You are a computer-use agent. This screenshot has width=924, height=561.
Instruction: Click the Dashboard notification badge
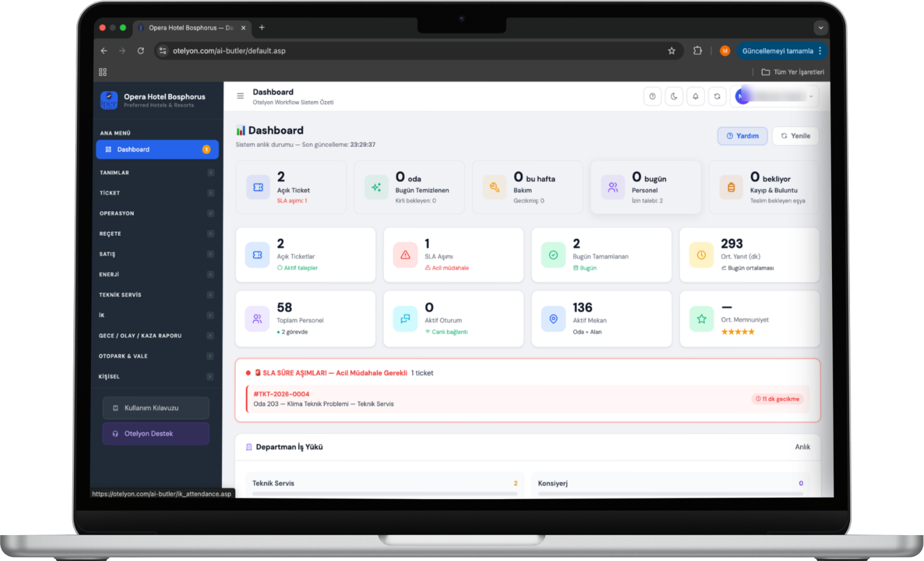pyautogui.click(x=206, y=150)
